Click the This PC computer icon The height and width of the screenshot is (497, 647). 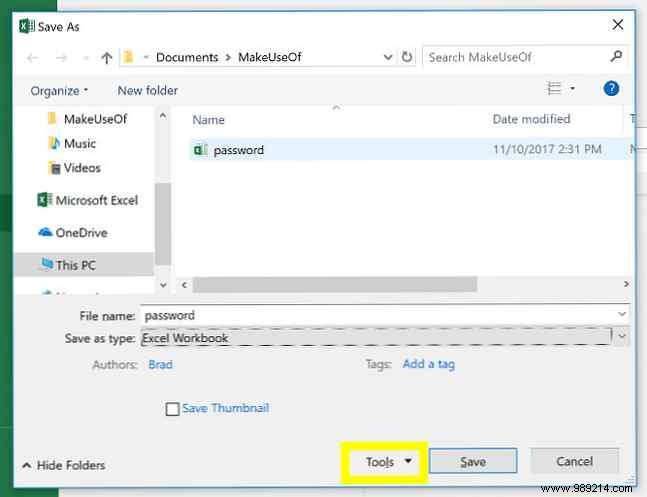tap(47, 263)
